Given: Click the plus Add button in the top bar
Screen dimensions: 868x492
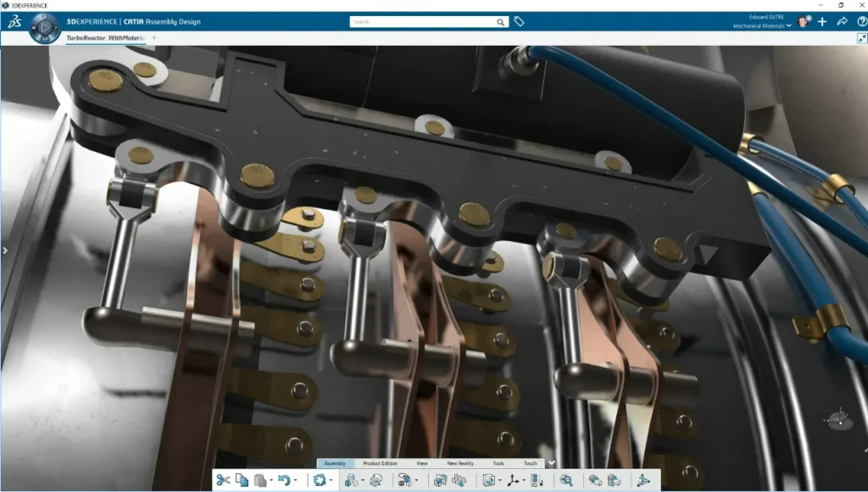Looking at the screenshot, I should click(822, 21).
